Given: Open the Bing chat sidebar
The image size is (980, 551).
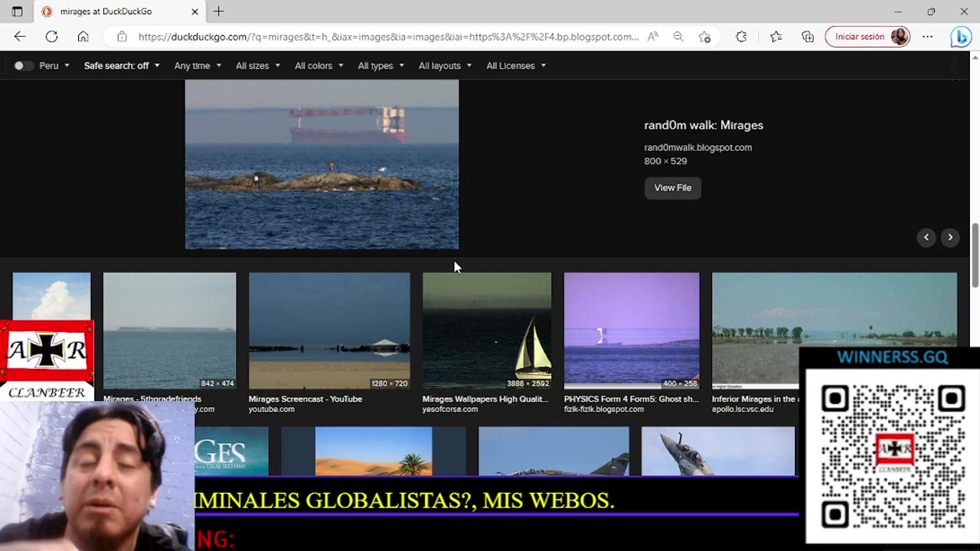Looking at the screenshot, I should pos(960,37).
